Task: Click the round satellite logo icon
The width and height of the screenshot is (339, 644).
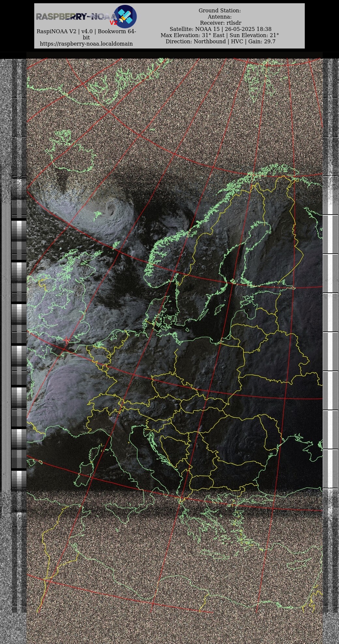Action: [x=125, y=17]
